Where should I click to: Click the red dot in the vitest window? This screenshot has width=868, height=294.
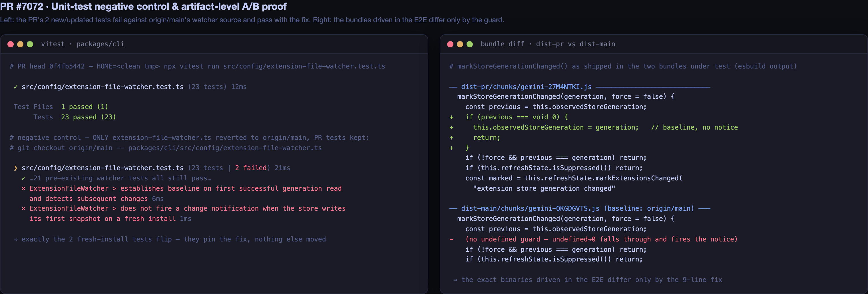[x=11, y=44]
